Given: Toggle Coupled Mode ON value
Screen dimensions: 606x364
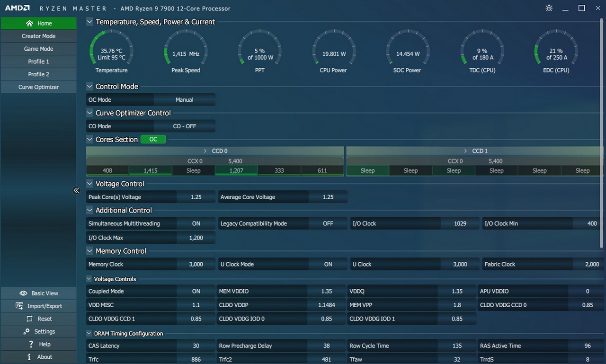Looking at the screenshot, I should tap(196, 291).
